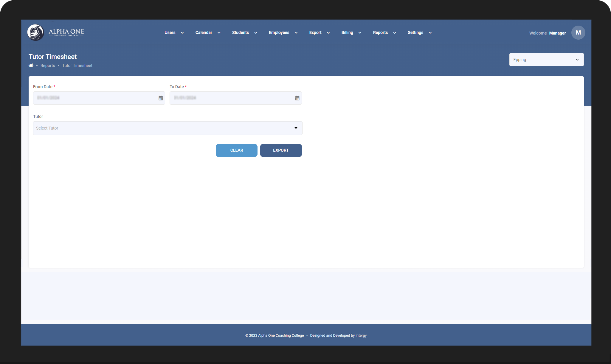
Task: Open the Select Tutor dropdown
Action: click(168, 128)
